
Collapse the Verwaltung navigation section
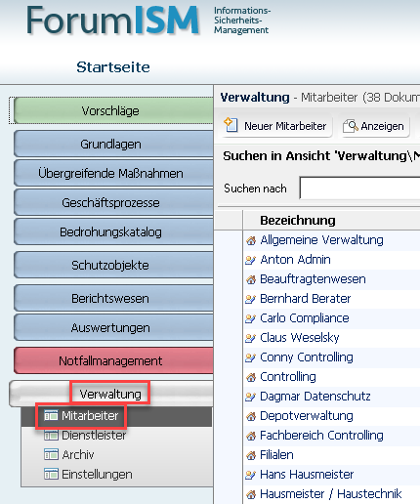click(110, 394)
